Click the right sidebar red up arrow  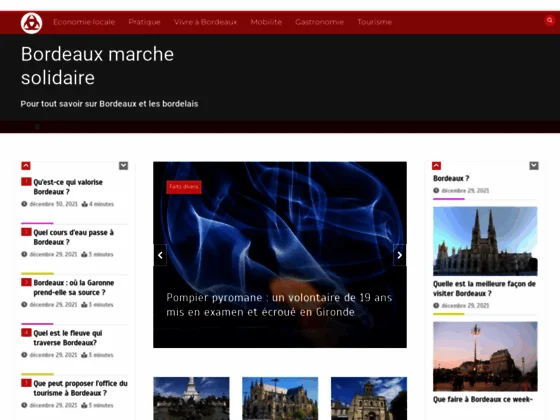pos(436,166)
